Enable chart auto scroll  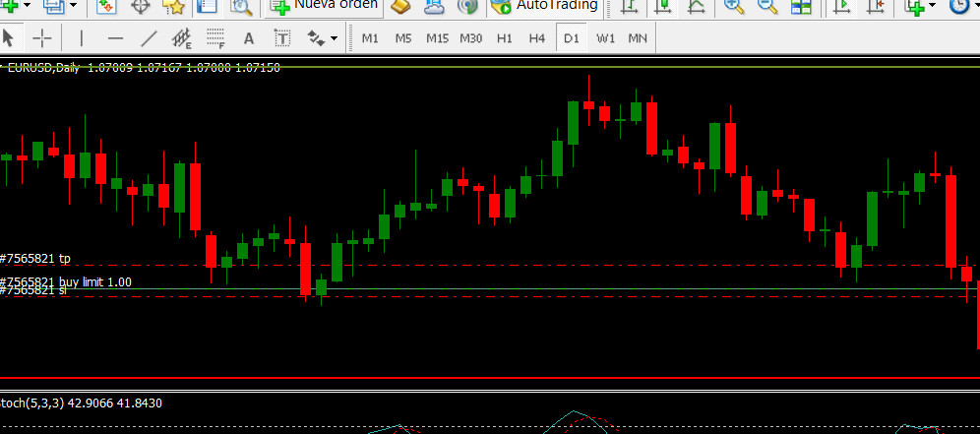click(x=841, y=7)
